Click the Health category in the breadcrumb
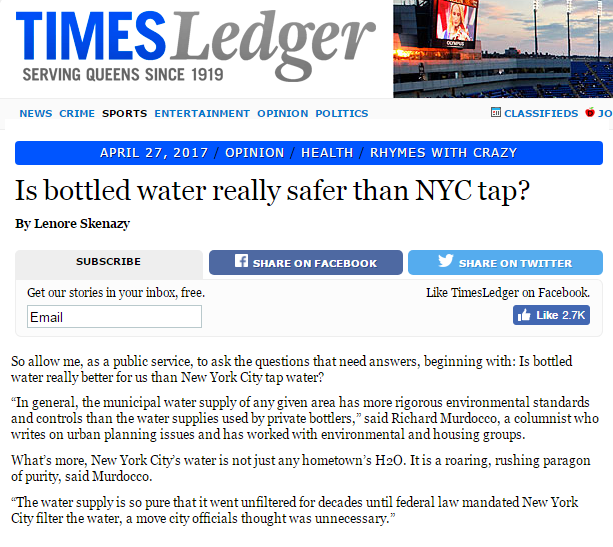The image size is (613, 547). click(x=327, y=152)
